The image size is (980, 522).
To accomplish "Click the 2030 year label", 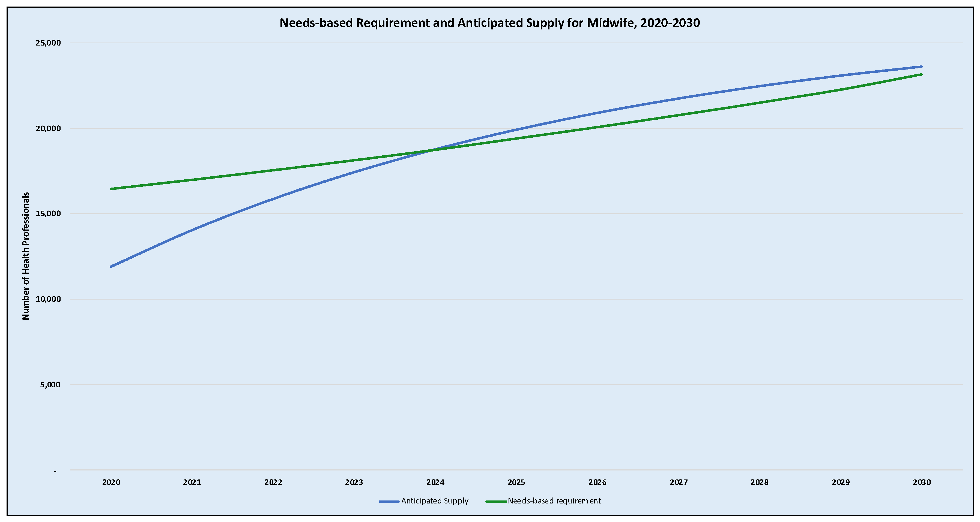I will pyautogui.click(x=921, y=482).
